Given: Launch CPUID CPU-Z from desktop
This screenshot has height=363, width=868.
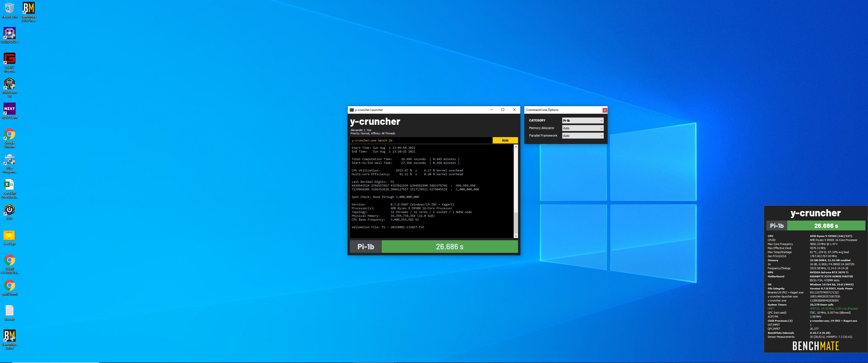Looking at the screenshot, I should coord(9,35).
